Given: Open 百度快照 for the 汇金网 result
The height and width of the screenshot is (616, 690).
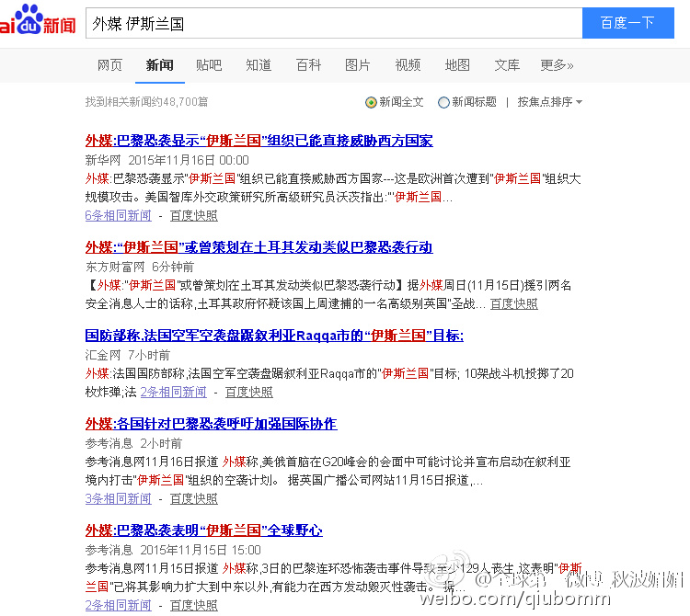Looking at the screenshot, I should tap(249, 392).
